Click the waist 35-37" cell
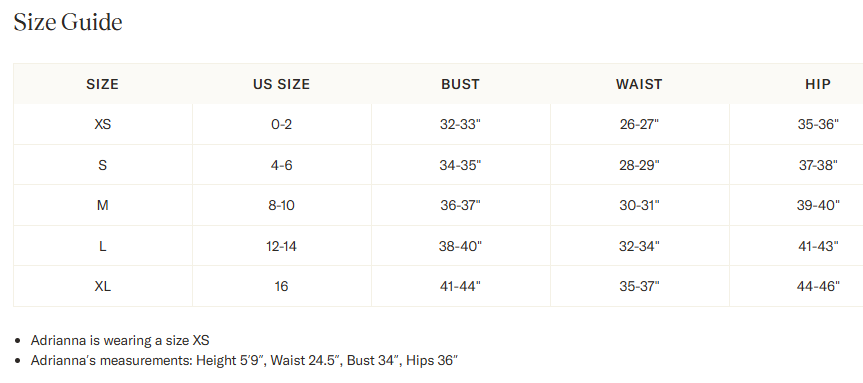The image size is (863, 383). pos(639,286)
